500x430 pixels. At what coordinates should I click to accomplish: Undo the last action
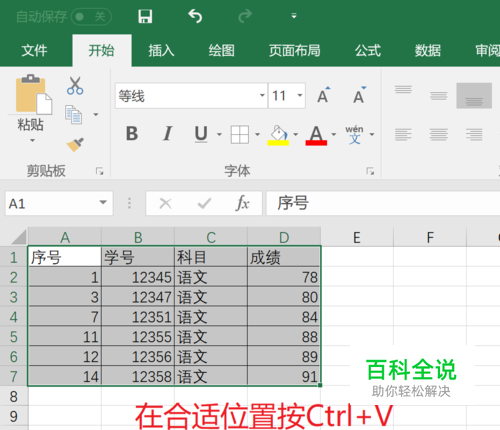[x=195, y=16]
